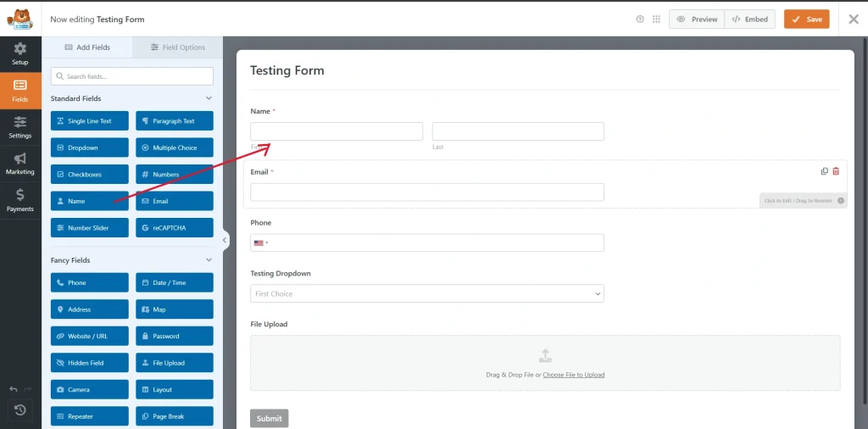This screenshot has height=429, width=868.
Task: Collapse the fields sidebar panel arrow
Action: tap(225, 240)
